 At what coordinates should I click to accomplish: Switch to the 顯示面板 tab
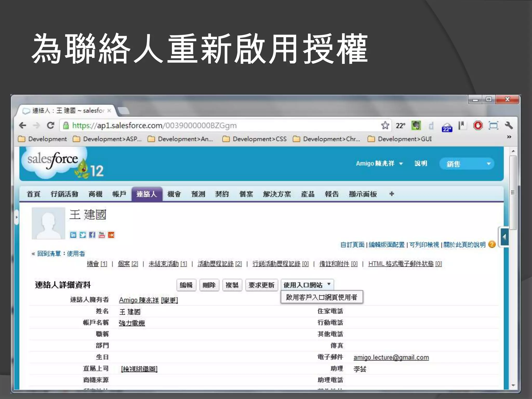pyautogui.click(x=363, y=194)
